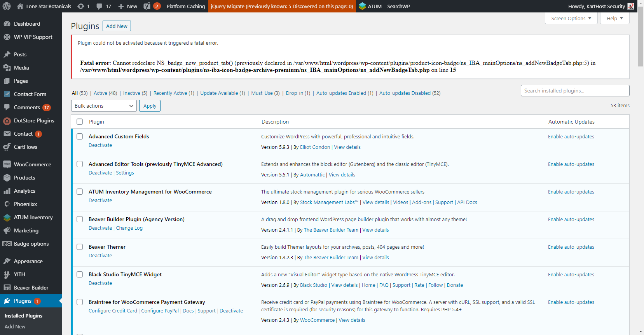The width and height of the screenshot is (644, 335).
Task: Open the ATUM icon in admin bar
Action: (362, 6)
